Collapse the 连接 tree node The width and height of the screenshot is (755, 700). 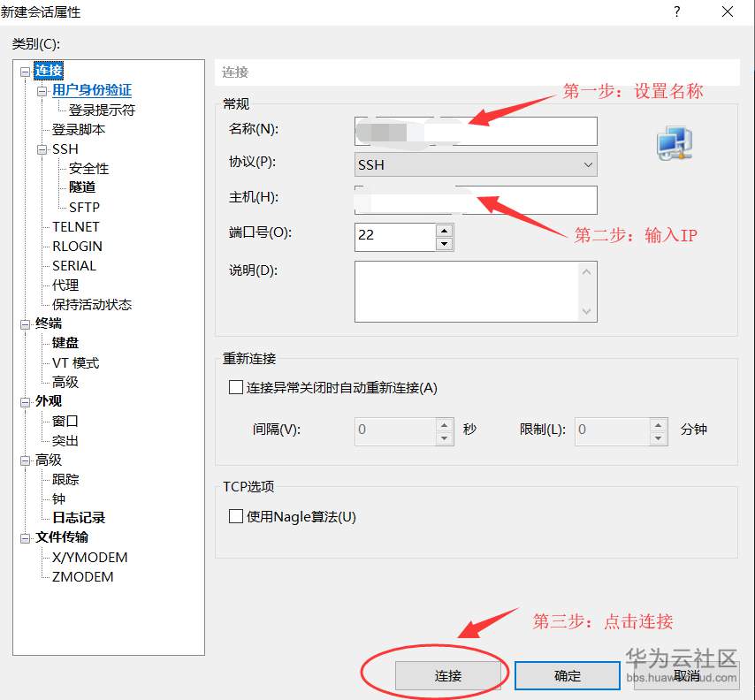(25, 72)
